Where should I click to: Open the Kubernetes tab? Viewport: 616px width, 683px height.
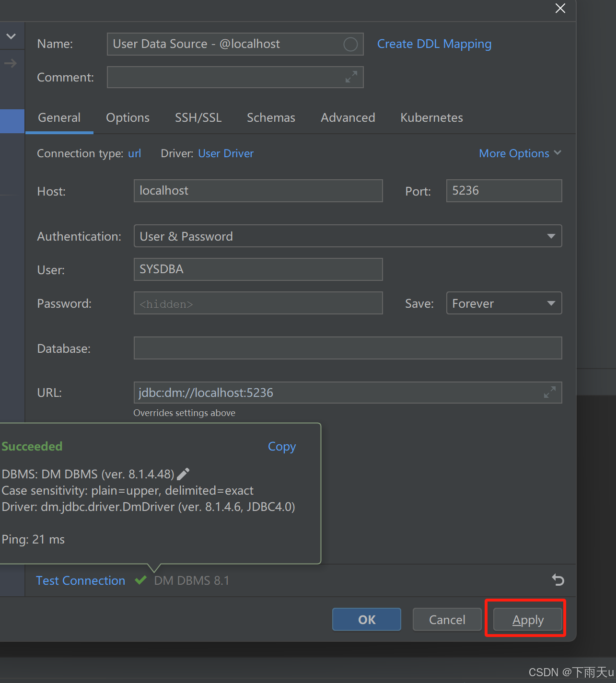431,118
